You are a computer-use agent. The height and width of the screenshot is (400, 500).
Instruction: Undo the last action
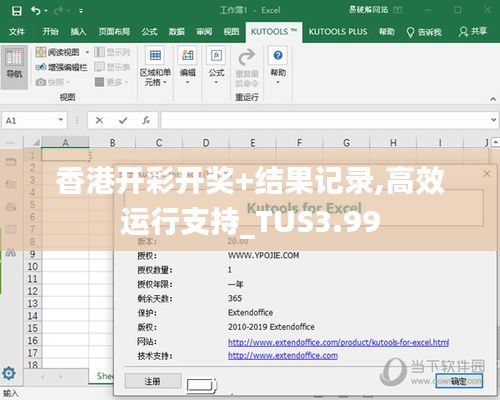pyautogui.click(x=36, y=11)
